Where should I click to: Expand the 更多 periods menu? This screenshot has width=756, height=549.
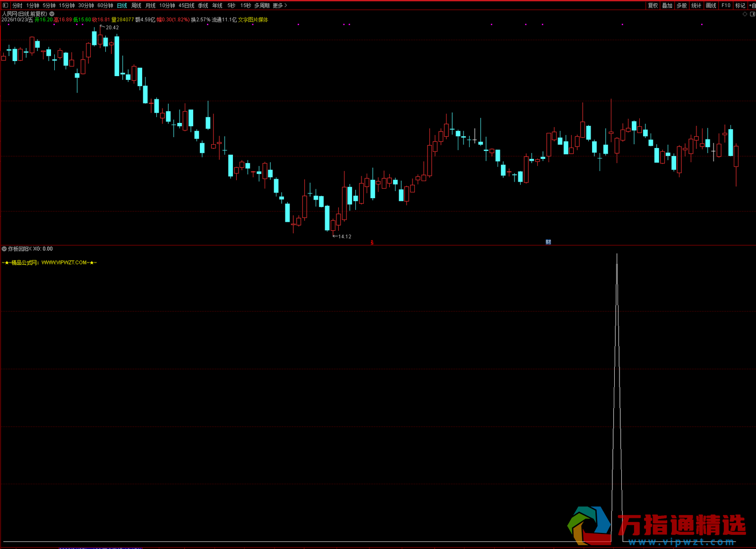pyautogui.click(x=280, y=6)
